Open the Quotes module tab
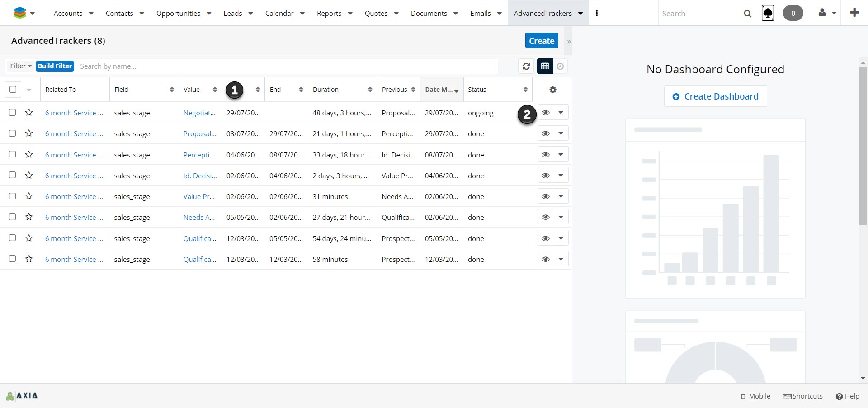Image resolution: width=868 pixels, height=408 pixels. [x=376, y=14]
